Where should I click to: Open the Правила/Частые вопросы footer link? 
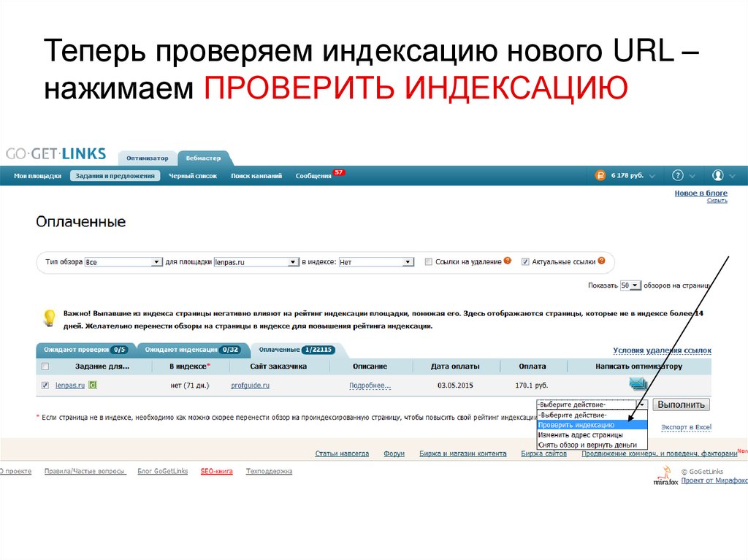pos(85,471)
